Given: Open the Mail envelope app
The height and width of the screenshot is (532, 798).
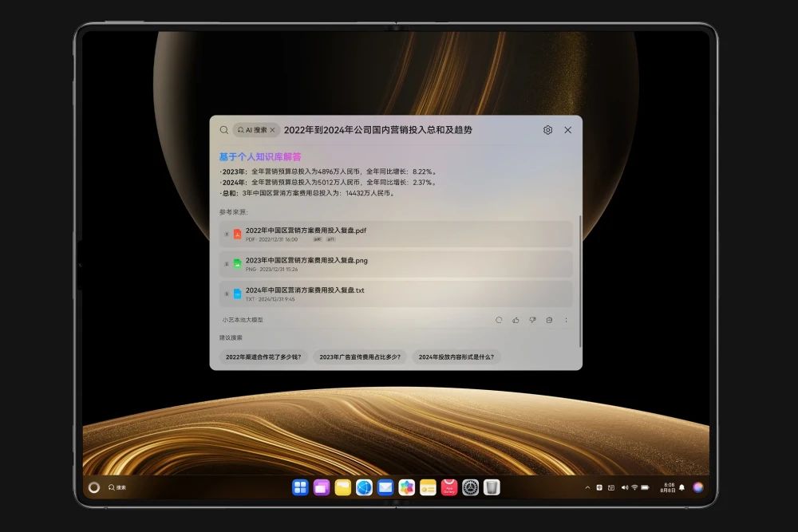Looking at the screenshot, I should pyautogui.click(x=385, y=488).
